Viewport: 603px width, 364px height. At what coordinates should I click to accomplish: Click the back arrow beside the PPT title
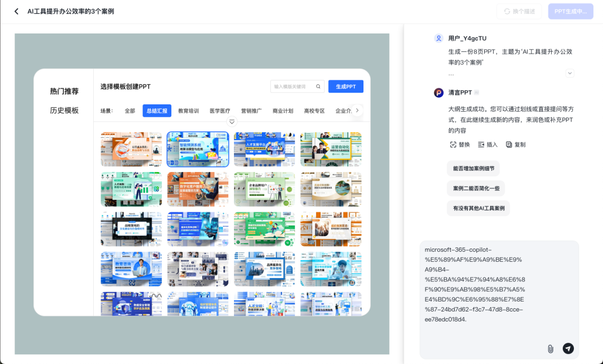pos(16,11)
